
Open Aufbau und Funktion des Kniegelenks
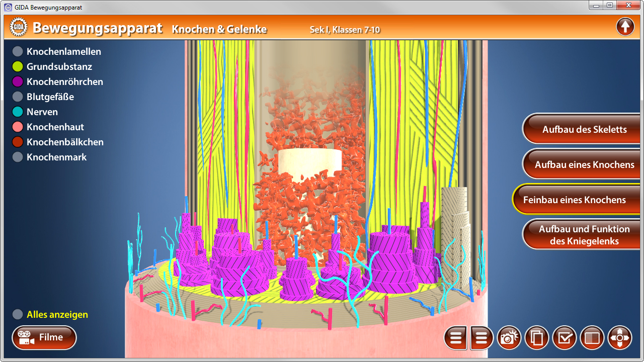[584, 235]
